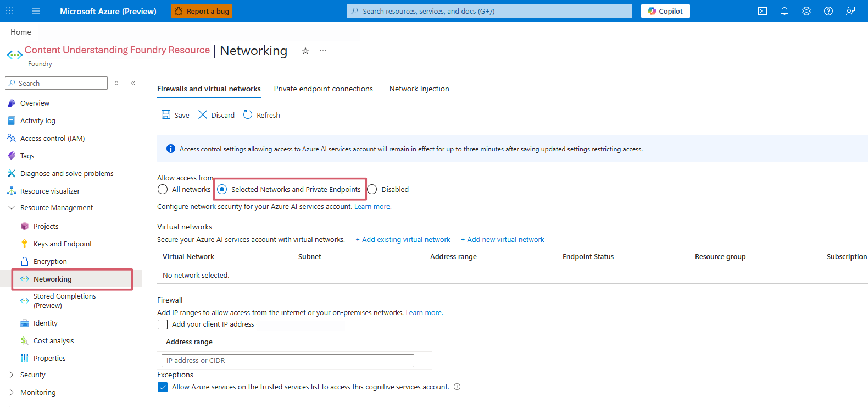
Task: Open Encryption in the sidebar
Action: point(50,261)
